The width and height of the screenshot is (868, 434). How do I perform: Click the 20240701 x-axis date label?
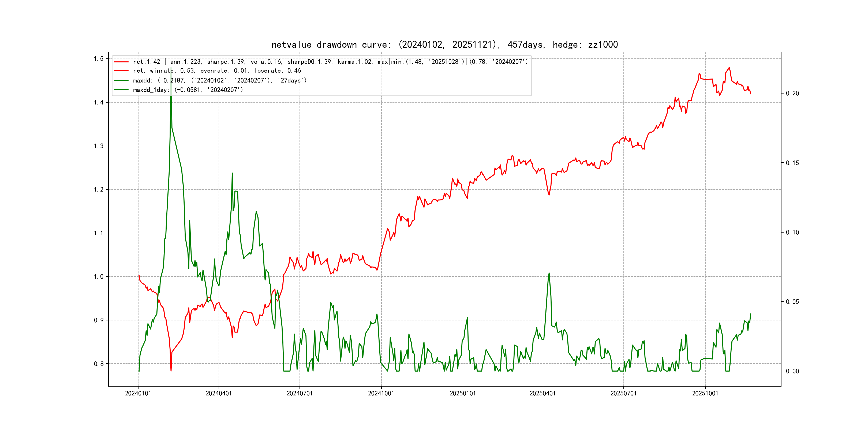point(300,394)
